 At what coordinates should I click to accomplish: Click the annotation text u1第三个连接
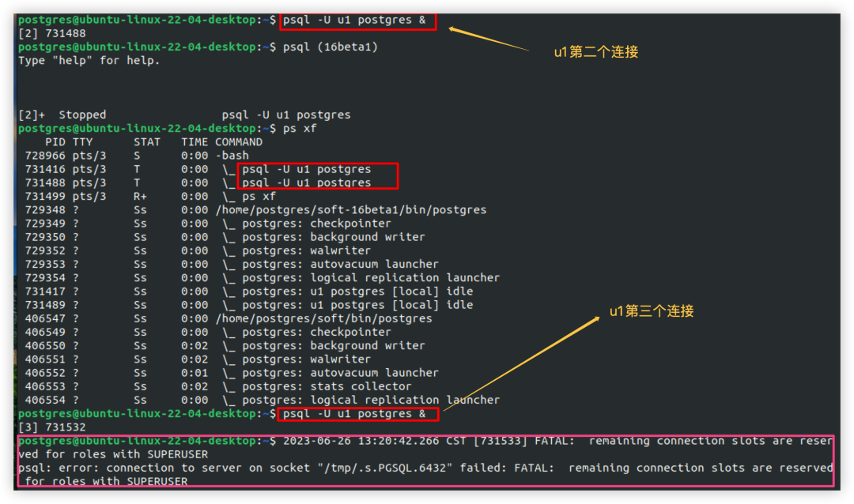tap(652, 311)
